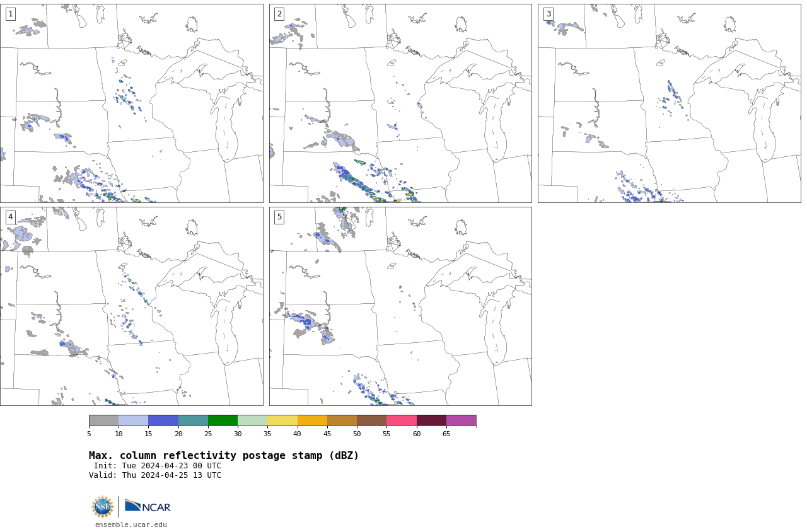Click the colorbar tick label 35
807x532 pixels.
pos(267,434)
